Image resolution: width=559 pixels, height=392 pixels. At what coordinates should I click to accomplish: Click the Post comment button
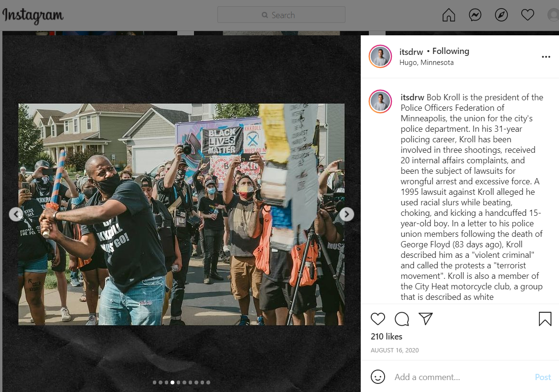[x=543, y=377]
